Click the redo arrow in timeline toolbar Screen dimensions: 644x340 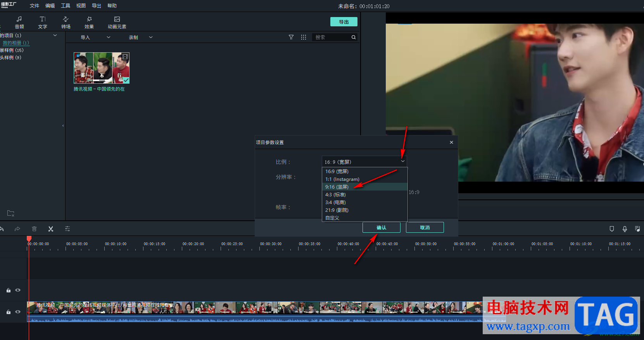[x=17, y=229]
